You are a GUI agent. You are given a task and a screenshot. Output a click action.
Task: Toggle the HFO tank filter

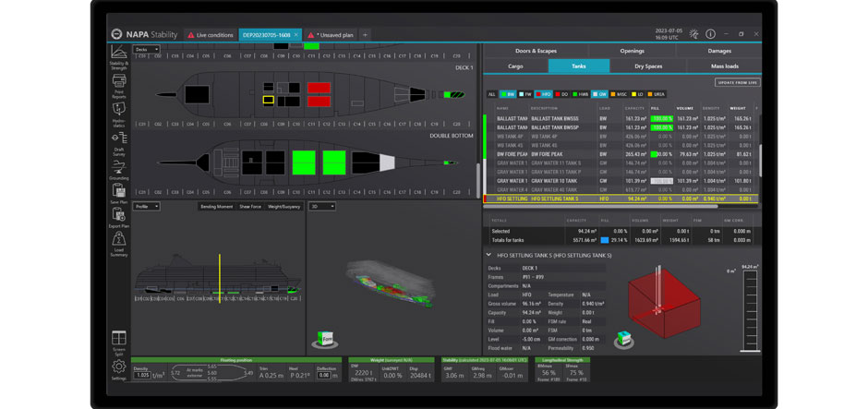point(543,94)
